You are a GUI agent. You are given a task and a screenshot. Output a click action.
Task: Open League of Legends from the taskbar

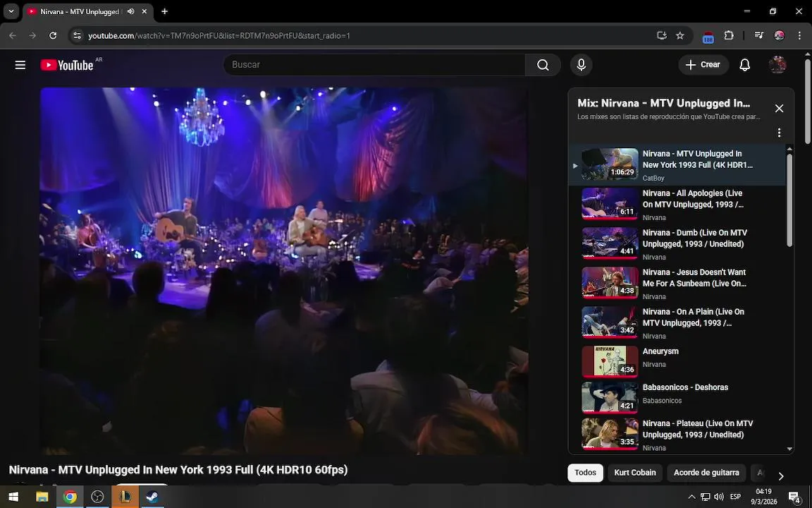(x=125, y=497)
